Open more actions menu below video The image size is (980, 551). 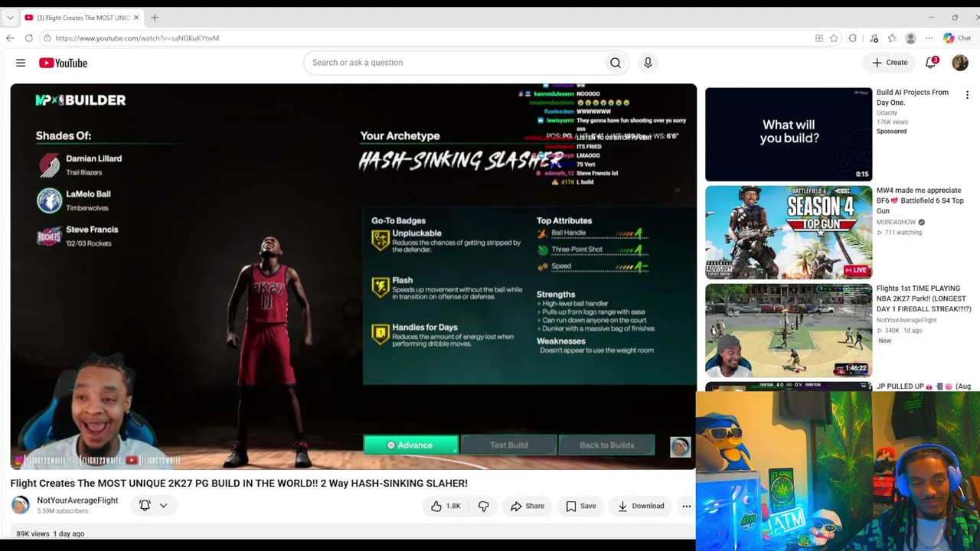tap(686, 506)
